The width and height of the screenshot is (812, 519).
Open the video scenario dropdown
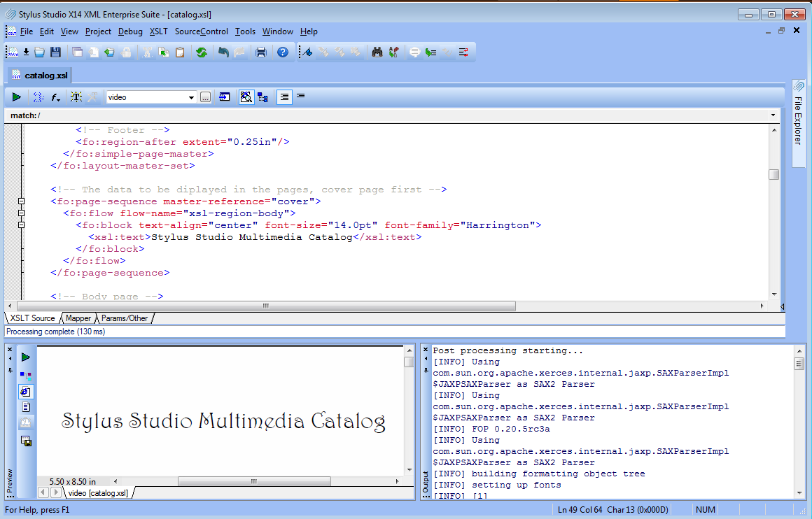click(x=191, y=97)
